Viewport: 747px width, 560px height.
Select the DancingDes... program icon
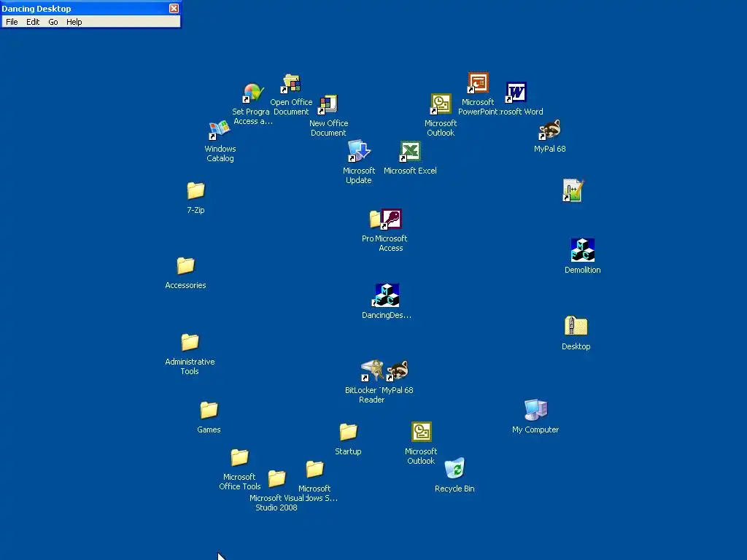[387, 295]
